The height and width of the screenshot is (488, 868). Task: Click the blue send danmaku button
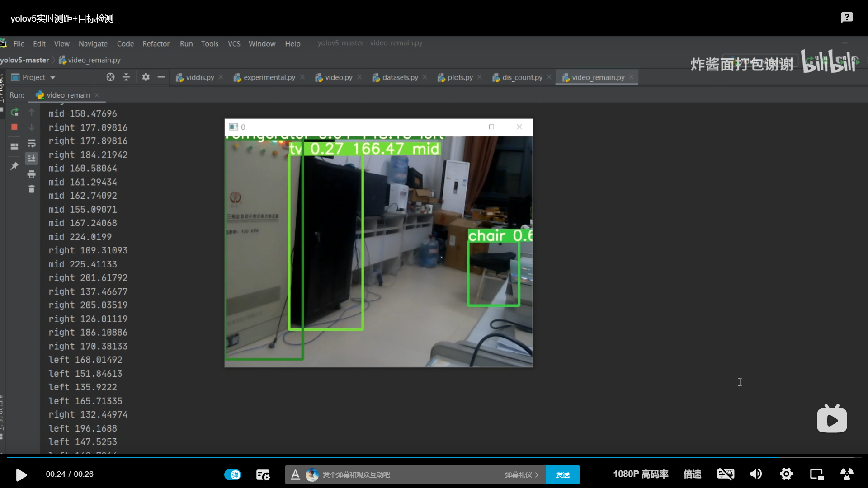coord(562,474)
